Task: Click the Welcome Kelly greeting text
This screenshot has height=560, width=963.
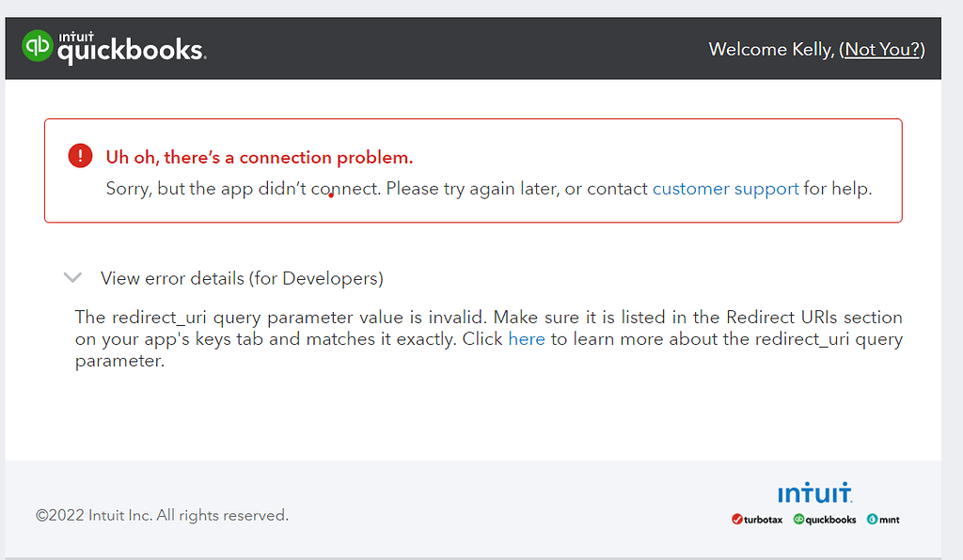Action: (x=771, y=49)
